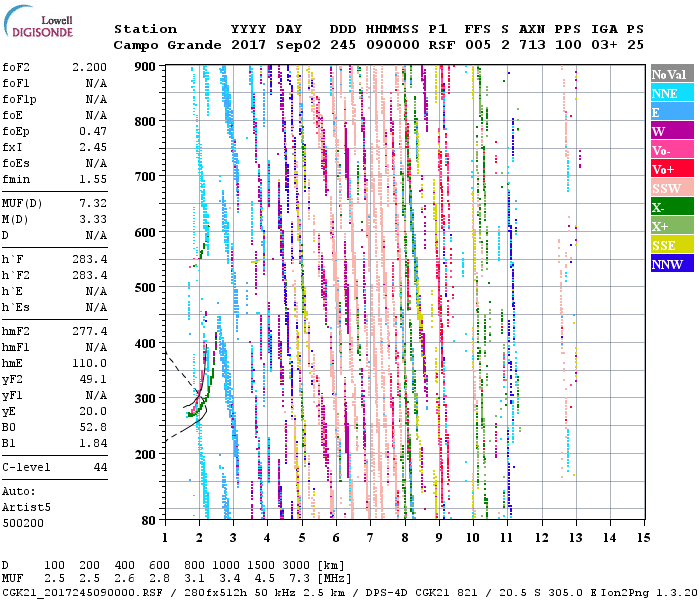Click the 900 label on height axis
700x600 pixels.
click(x=146, y=66)
